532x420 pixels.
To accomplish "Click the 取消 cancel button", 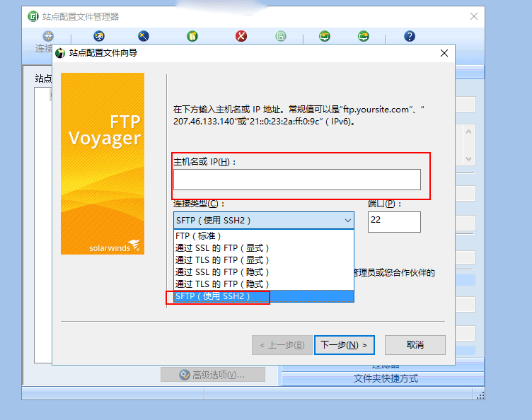I will pos(415,345).
